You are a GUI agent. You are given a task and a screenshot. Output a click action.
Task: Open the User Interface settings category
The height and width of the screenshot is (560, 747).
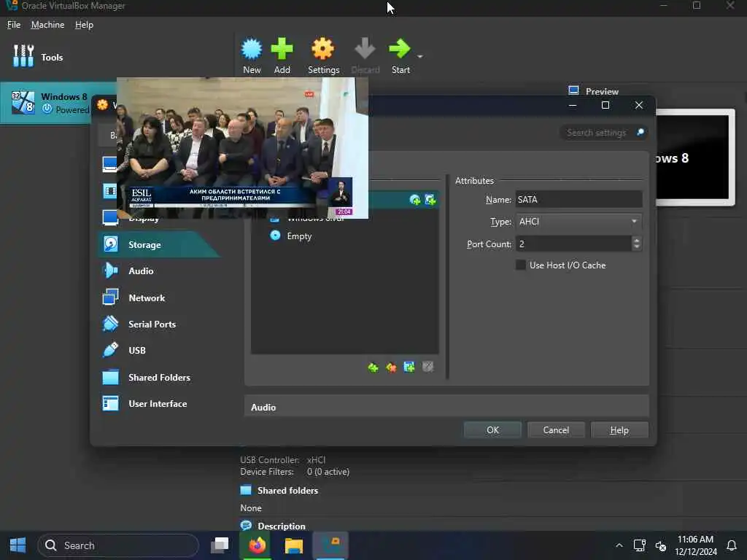[x=158, y=404]
